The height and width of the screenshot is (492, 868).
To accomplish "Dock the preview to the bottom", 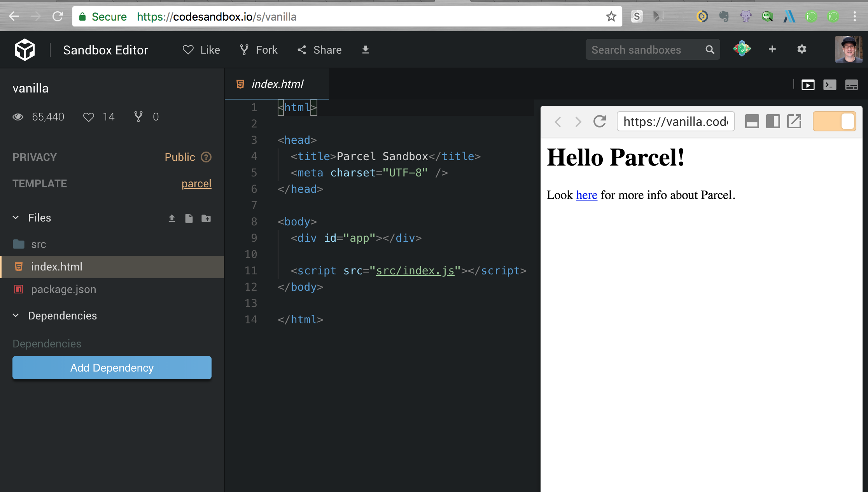I will coord(752,122).
